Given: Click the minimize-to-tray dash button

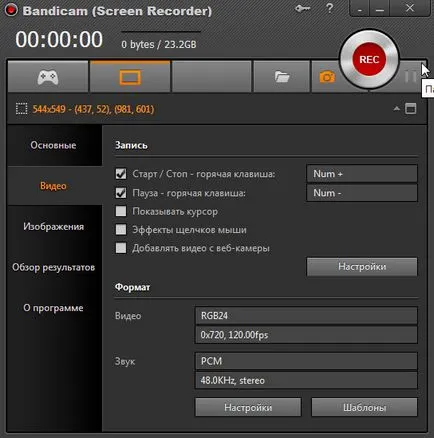Looking at the screenshot, I should 360,9.
